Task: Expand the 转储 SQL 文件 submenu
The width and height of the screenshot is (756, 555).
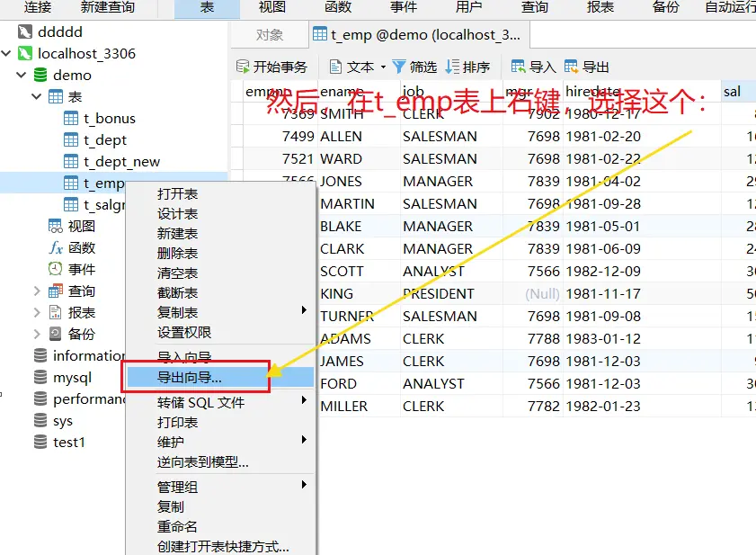Action: [304, 400]
